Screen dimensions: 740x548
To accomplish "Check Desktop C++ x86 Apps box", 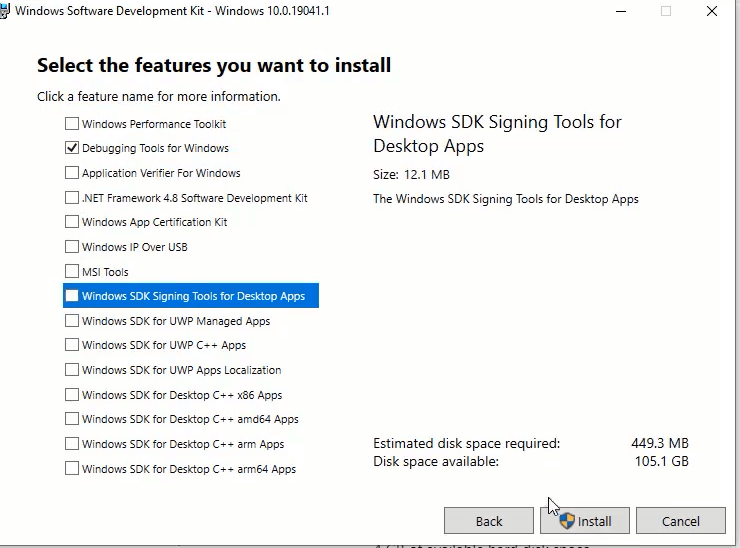I will coord(72,394).
